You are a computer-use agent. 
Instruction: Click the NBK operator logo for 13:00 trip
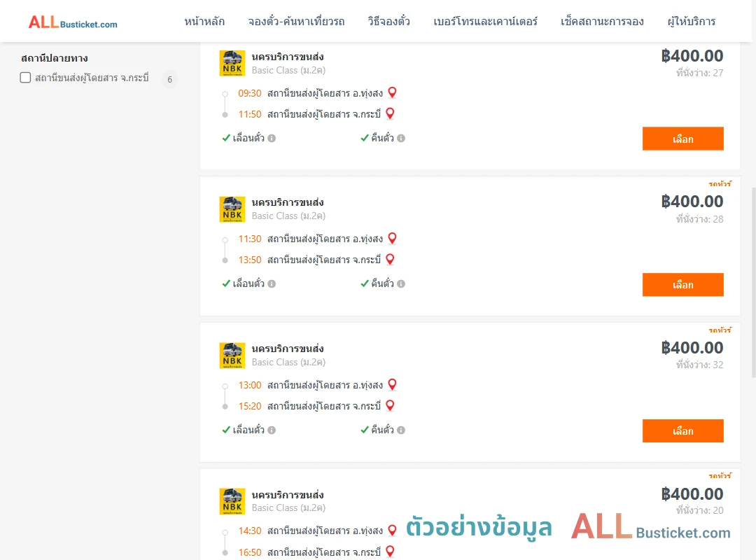232,356
